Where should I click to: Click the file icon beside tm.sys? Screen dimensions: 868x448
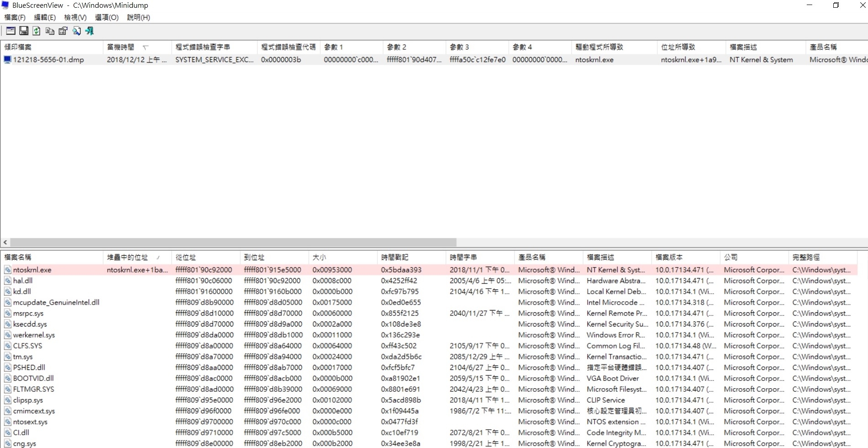pyautogui.click(x=8, y=357)
